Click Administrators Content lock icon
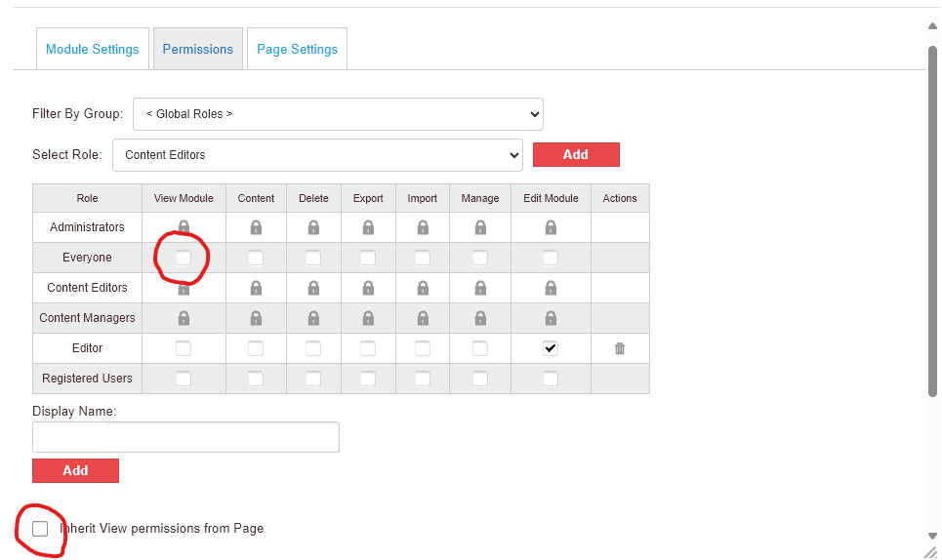Image resolution: width=942 pixels, height=560 pixels. coord(256,227)
